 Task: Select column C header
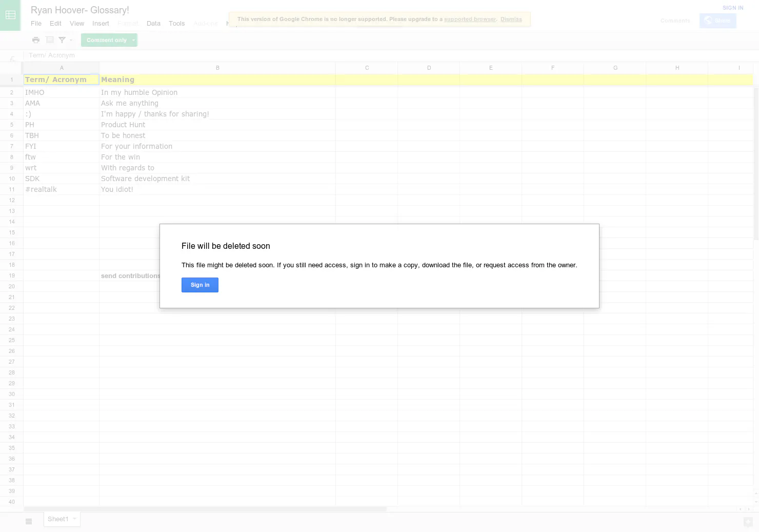[x=367, y=68]
